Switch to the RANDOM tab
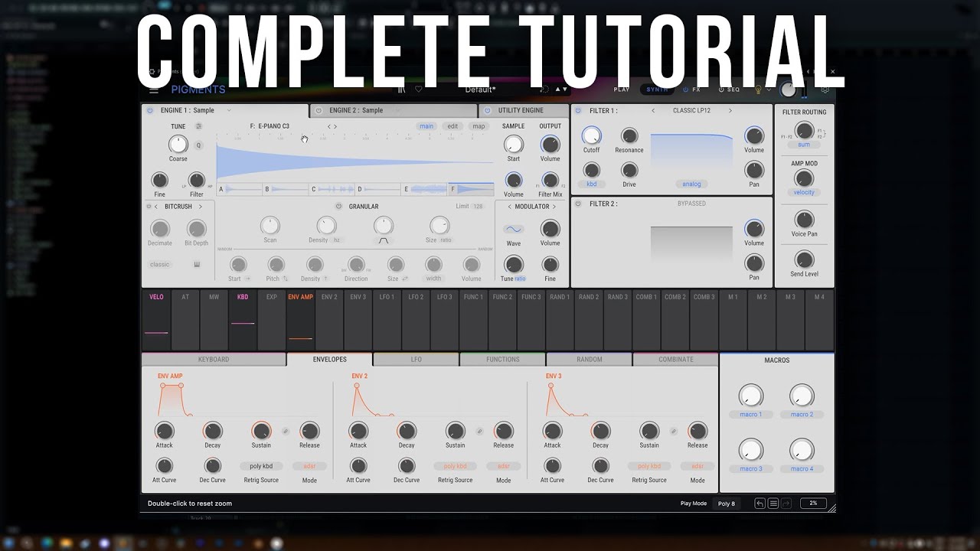The height and width of the screenshot is (551, 980). pyautogui.click(x=589, y=359)
